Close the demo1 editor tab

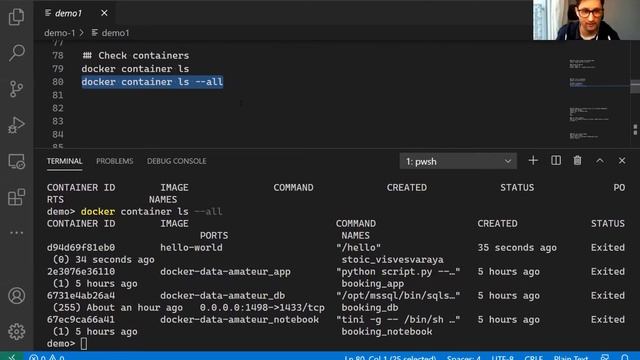[104, 13]
